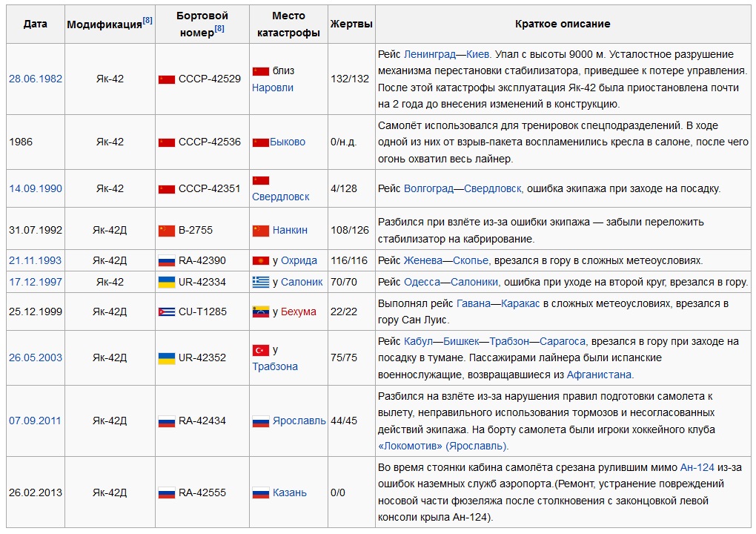Open the 28.06.1982 date link
The image size is (756, 534).
[x=36, y=79]
